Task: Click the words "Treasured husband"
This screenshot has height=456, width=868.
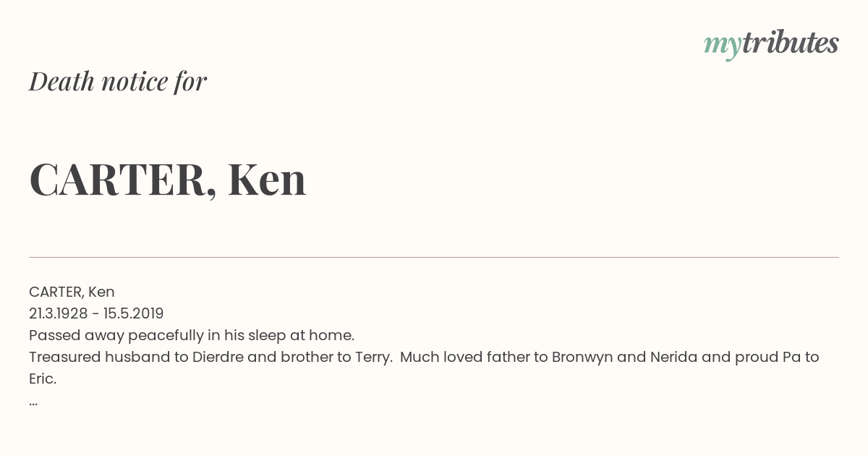Action: click(x=86, y=357)
